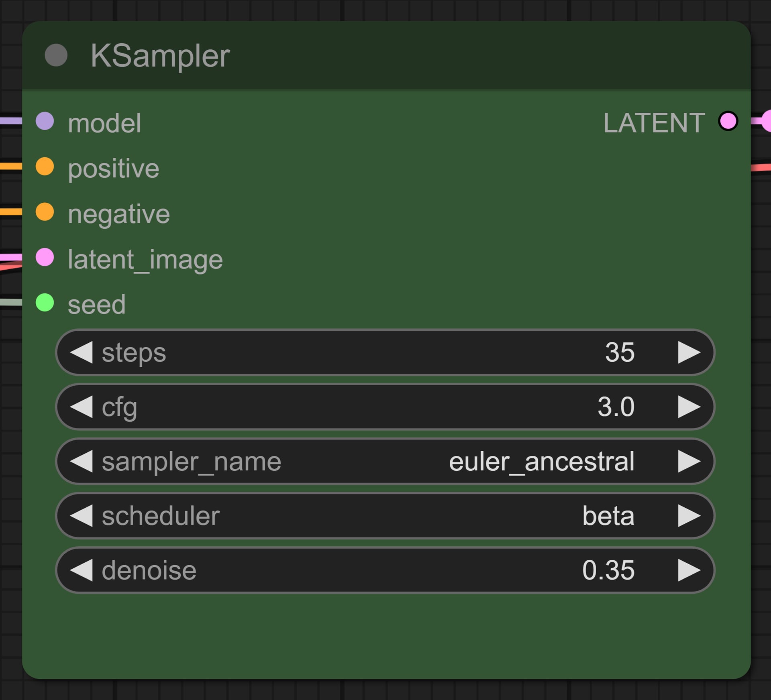Switch to previous scheduler option
The height and width of the screenshot is (700, 771).
click(82, 515)
